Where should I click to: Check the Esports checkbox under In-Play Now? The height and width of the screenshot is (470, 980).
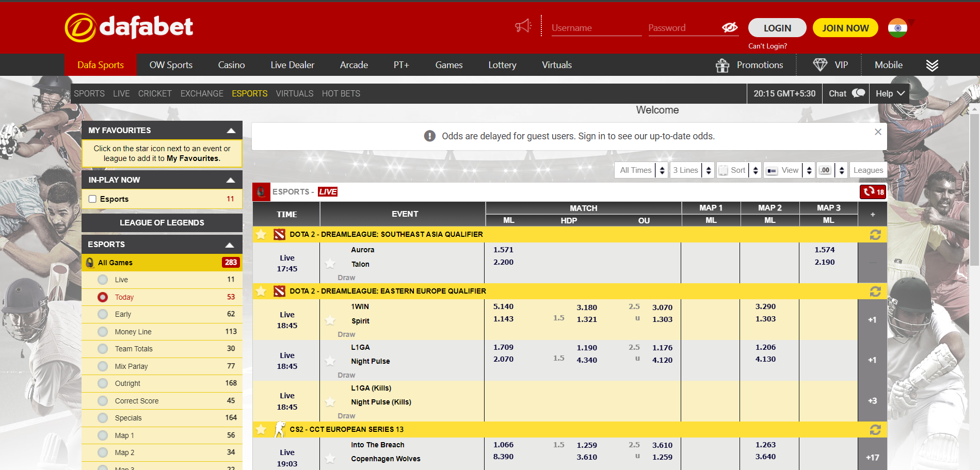92,199
